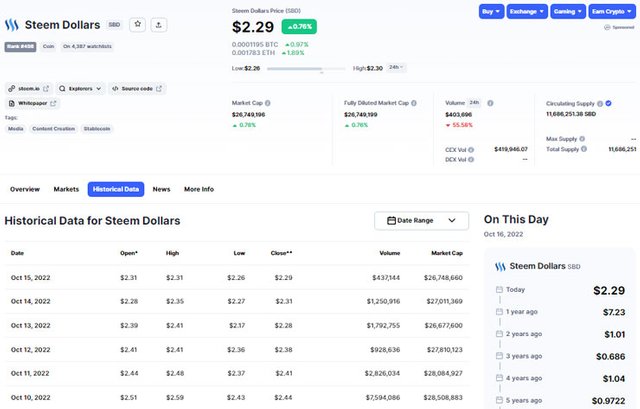This screenshot has width=640, height=409.
Task: Open the Source code link
Action: click(137, 89)
